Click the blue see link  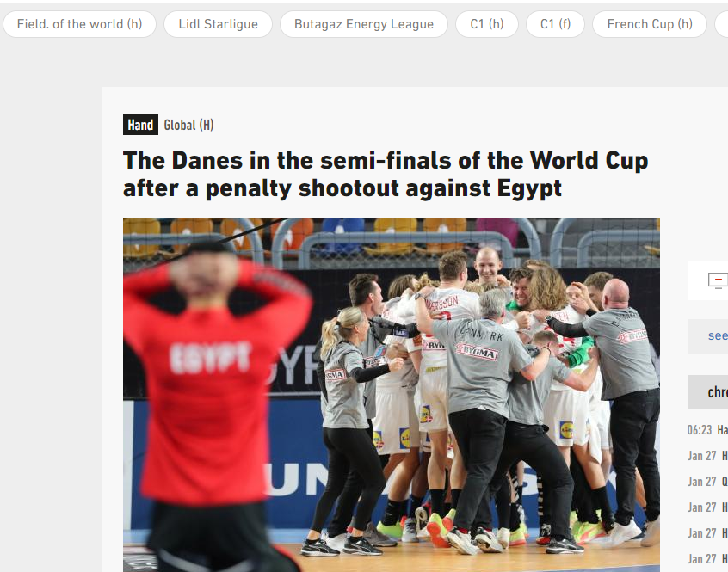point(718,335)
